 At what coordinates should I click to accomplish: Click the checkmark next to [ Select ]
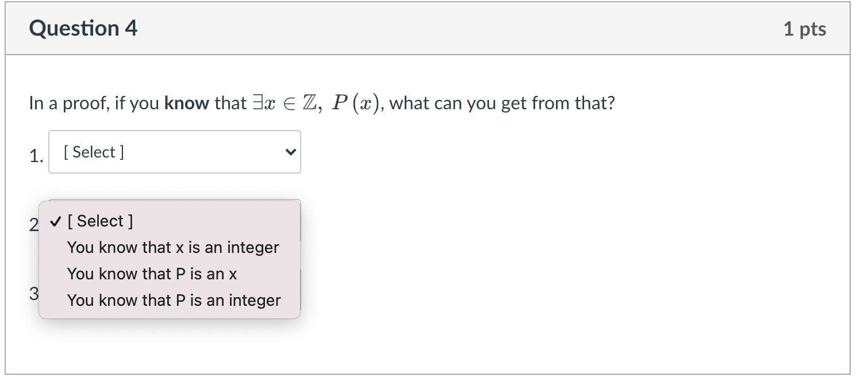click(55, 221)
